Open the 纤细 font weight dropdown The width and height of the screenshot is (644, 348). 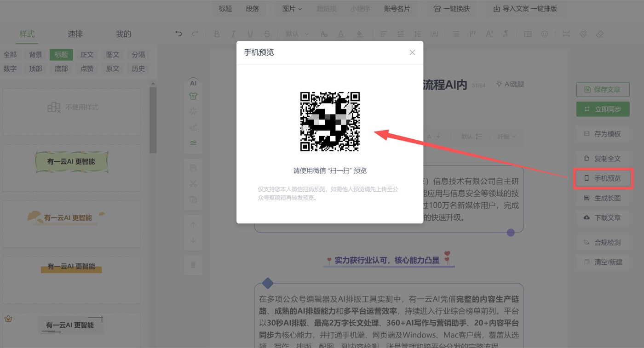tap(507, 137)
